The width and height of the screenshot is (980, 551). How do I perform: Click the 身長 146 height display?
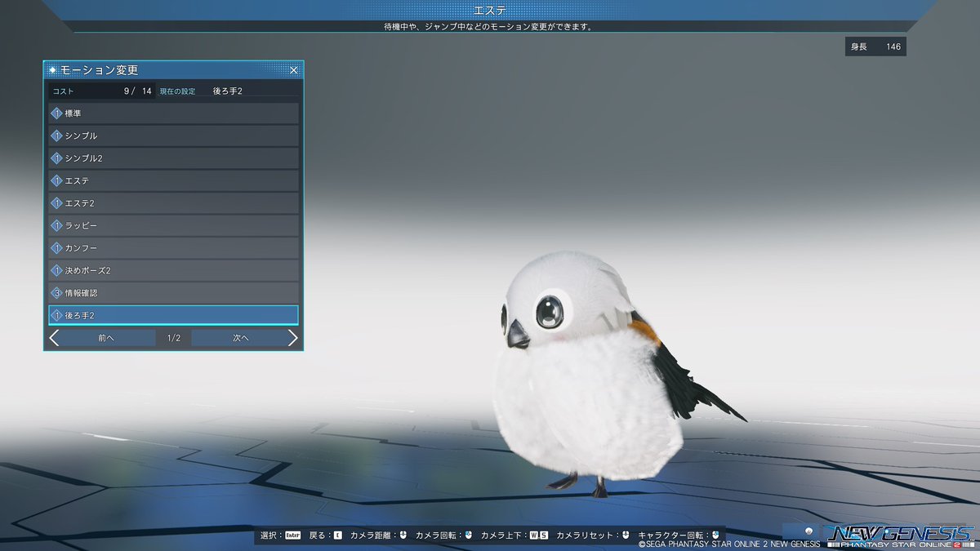click(875, 47)
